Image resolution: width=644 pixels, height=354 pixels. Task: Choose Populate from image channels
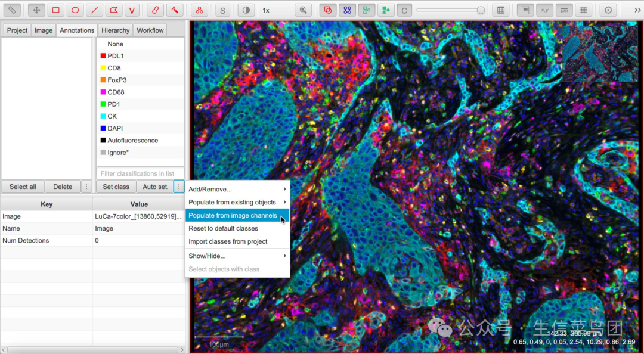click(x=237, y=215)
